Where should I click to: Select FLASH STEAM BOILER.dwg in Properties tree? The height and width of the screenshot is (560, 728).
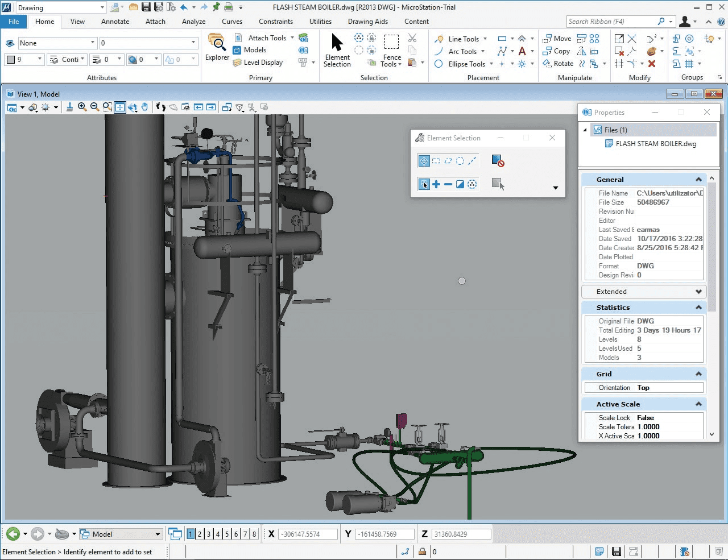656,144
